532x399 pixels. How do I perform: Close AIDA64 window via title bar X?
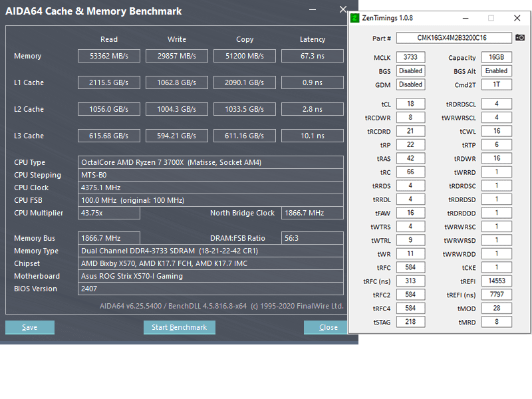(x=343, y=9)
